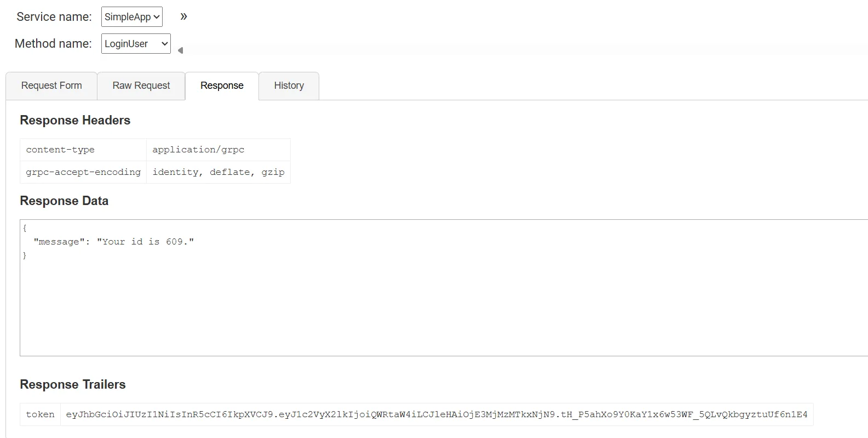Go to the History tab

pyautogui.click(x=289, y=86)
